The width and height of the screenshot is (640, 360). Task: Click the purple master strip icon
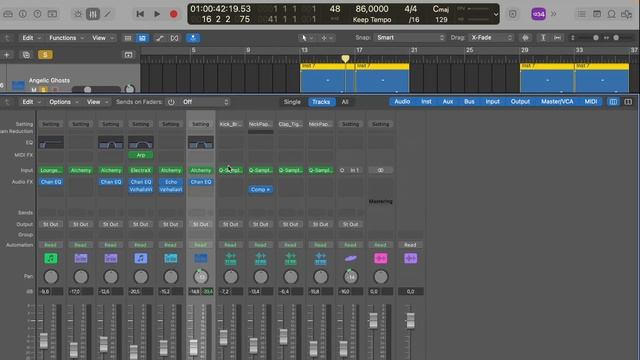point(411,258)
